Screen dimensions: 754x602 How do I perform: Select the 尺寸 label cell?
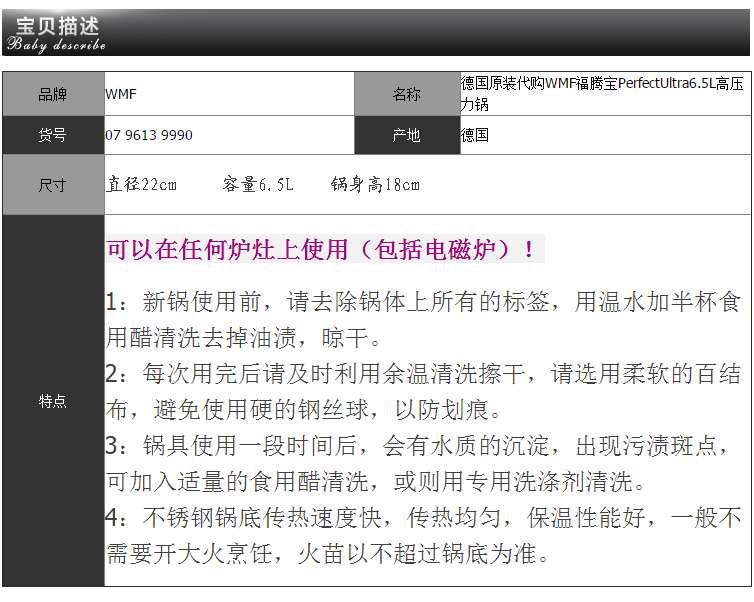click(x=53, y=185)
